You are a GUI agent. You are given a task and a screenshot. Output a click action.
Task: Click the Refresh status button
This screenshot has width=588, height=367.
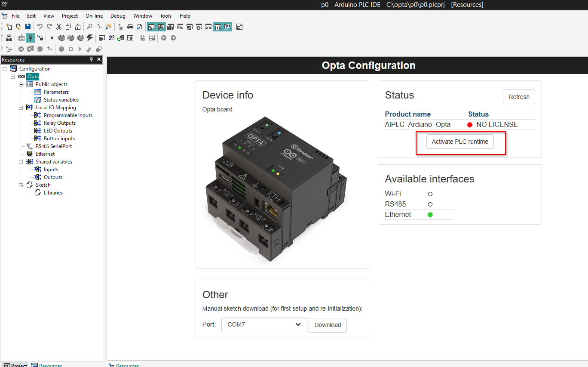(x=519, y=97)
